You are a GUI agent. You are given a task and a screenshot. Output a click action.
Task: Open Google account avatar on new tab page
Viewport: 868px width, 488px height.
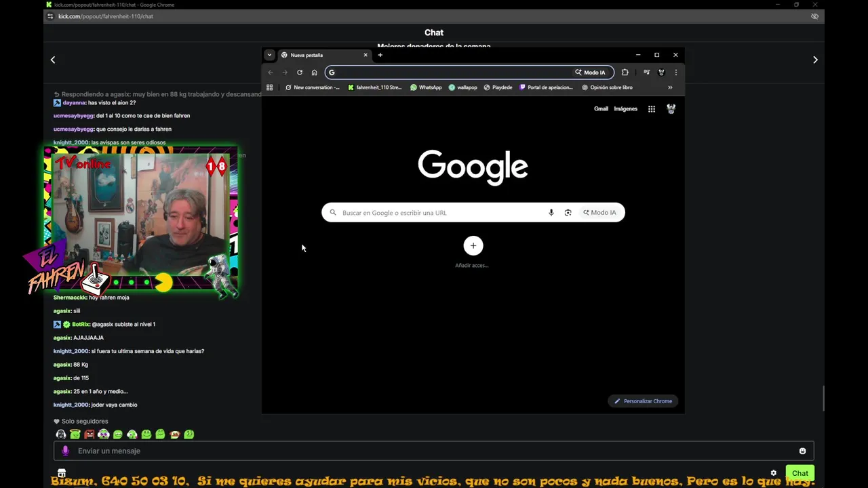[671, 108]
